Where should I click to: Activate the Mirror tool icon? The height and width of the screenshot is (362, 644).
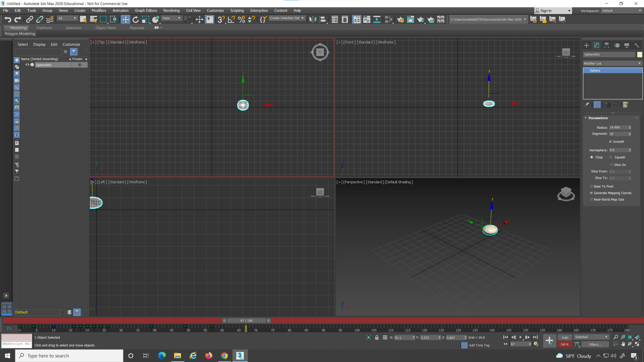point(313,19)
